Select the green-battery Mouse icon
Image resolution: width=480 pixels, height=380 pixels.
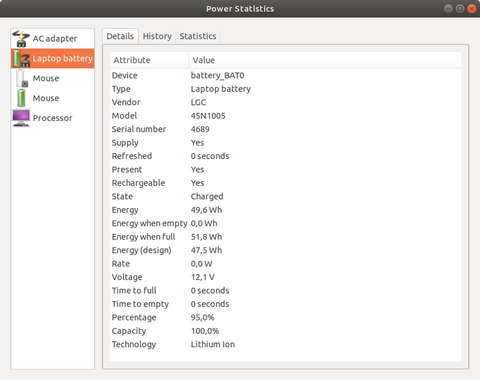click(21, 98)
